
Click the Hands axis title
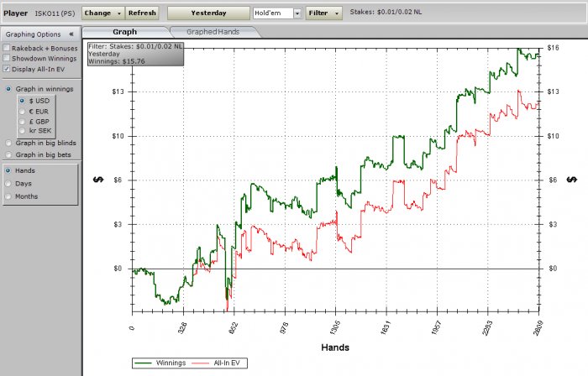coord(335,347)
